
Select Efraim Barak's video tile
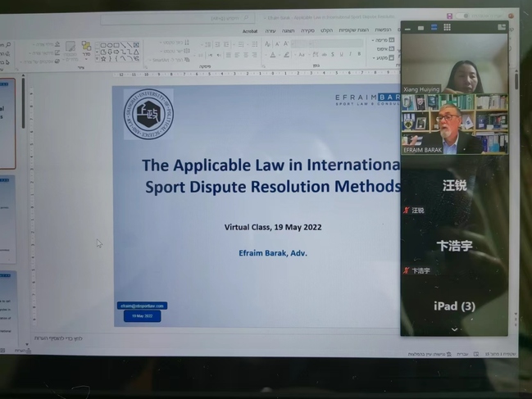pyautogui.click(x=454, y=123)
